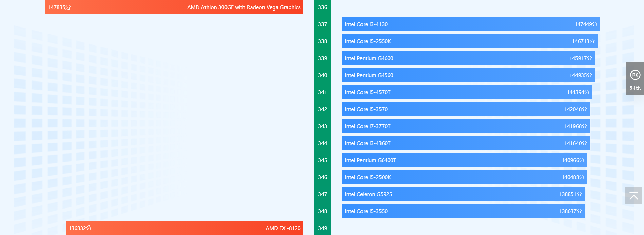Click the 对比 compare label
This screenshot has height=235, width=644.
[635, 88]
